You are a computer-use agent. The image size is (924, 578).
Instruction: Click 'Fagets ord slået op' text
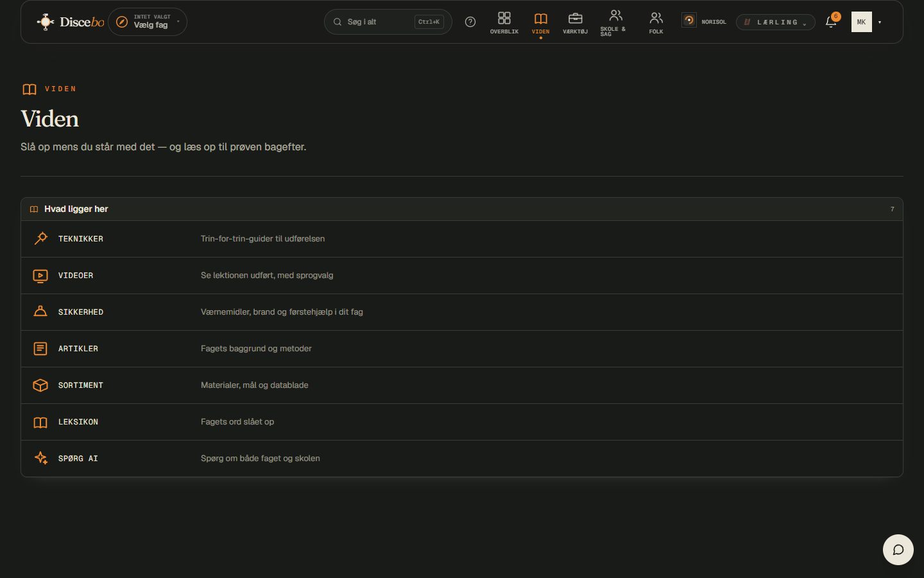(x=237, y=422)
